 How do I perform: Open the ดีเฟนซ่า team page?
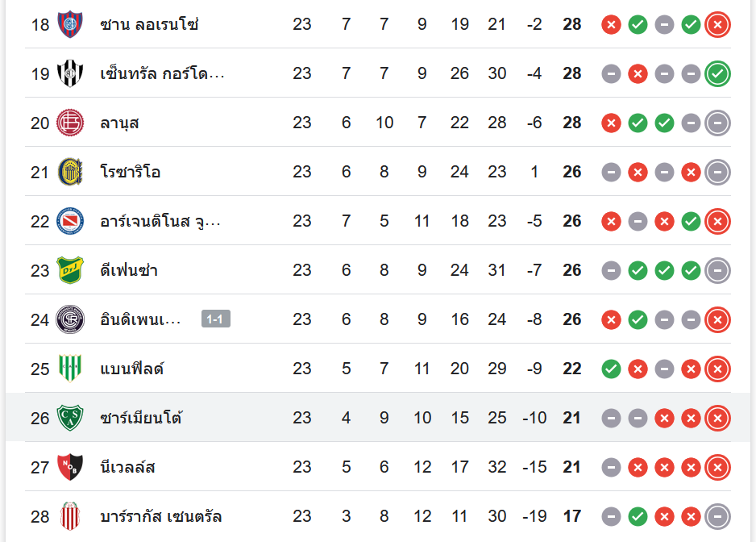point(129,270)
